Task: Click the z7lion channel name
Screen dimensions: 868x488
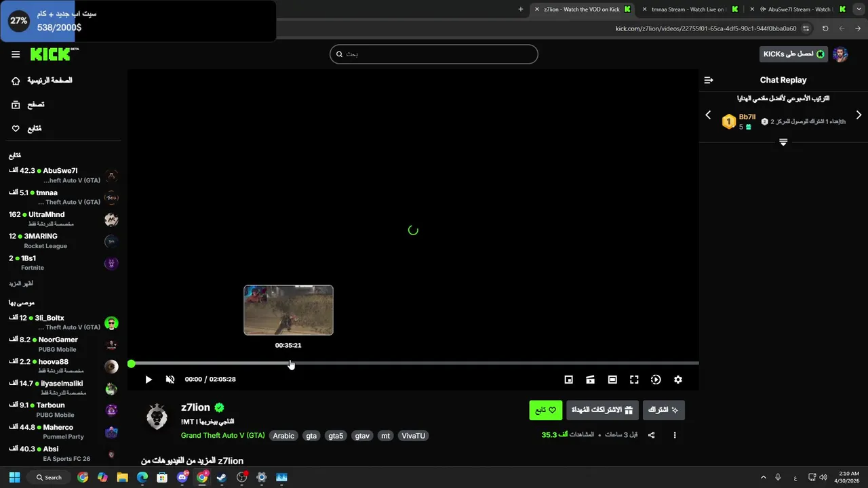Action: 195,407
